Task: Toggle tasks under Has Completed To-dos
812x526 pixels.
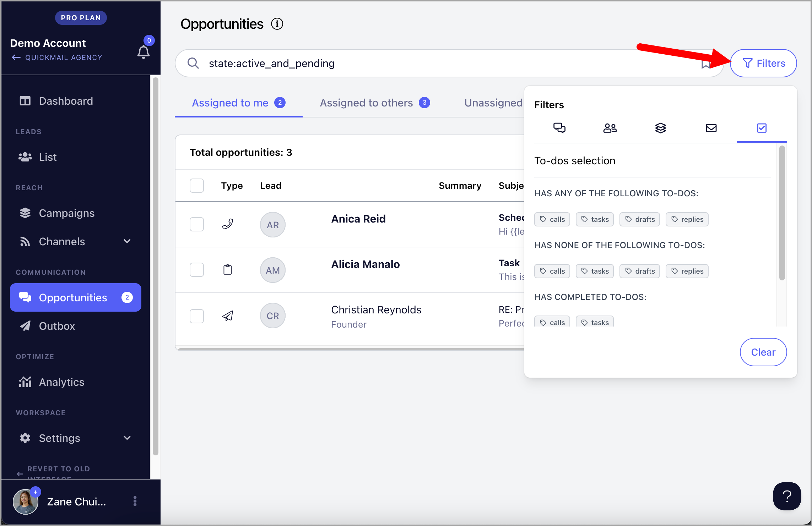Action: [595, 322]
